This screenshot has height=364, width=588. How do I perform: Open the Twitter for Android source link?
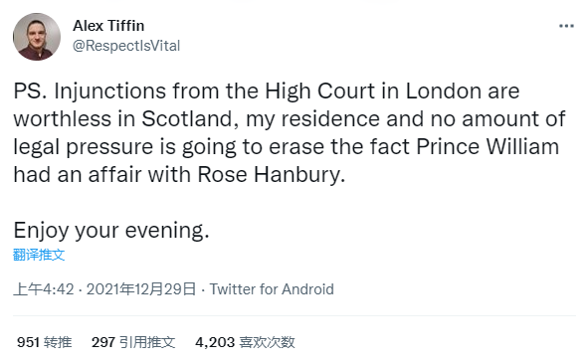tap(272, 289)
